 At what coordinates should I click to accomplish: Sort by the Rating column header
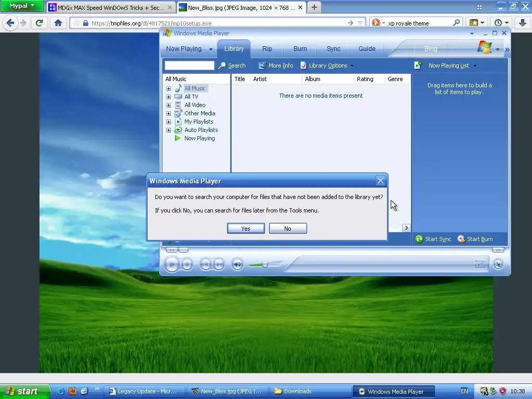(369, 79)
